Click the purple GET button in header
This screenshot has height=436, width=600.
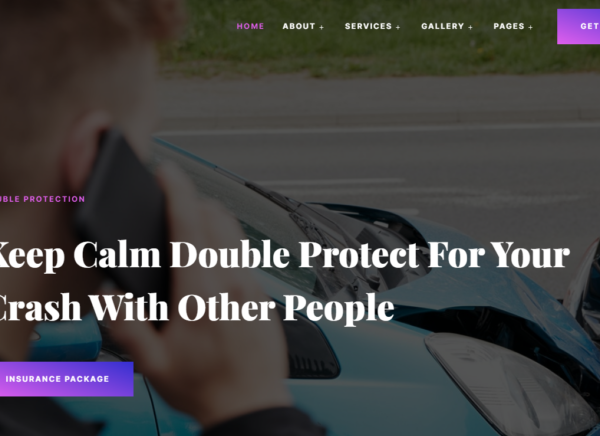[x=579, y=26]
